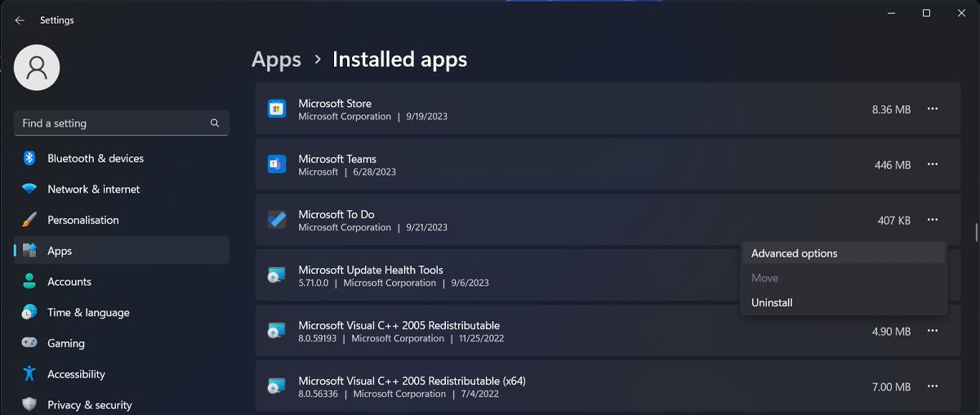980x415 pixels.
Task: Go back using the Settings back arrow
Action: click(x=20, y=20)
